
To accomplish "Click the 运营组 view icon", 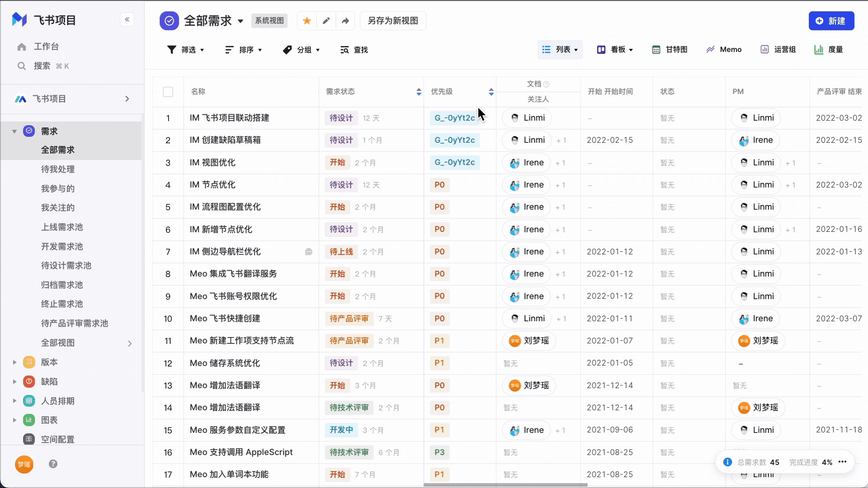I will tap(764, 50).
